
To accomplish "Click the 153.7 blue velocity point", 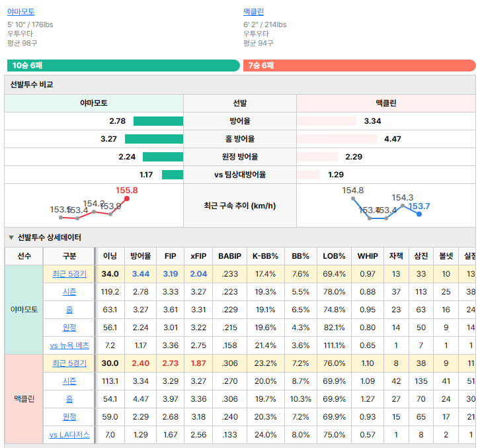I will (419, 214).
